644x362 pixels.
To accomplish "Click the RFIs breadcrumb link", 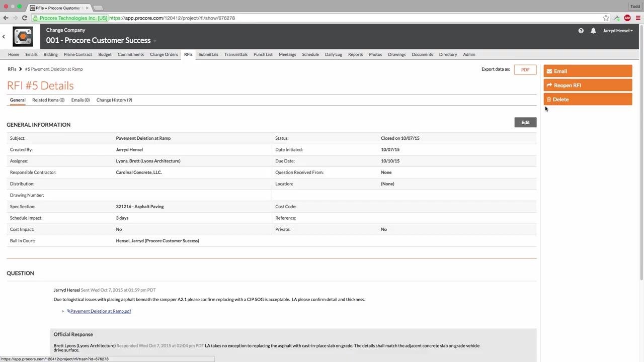I will pos(12,69).
